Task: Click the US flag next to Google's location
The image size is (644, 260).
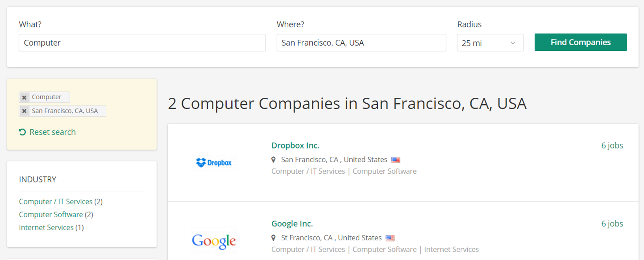Action: coord(391,238)
